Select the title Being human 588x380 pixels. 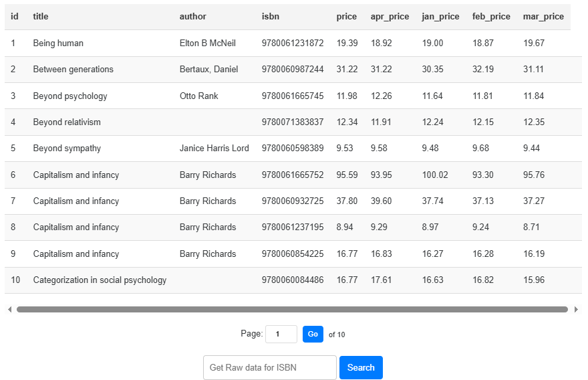[58, 43]
